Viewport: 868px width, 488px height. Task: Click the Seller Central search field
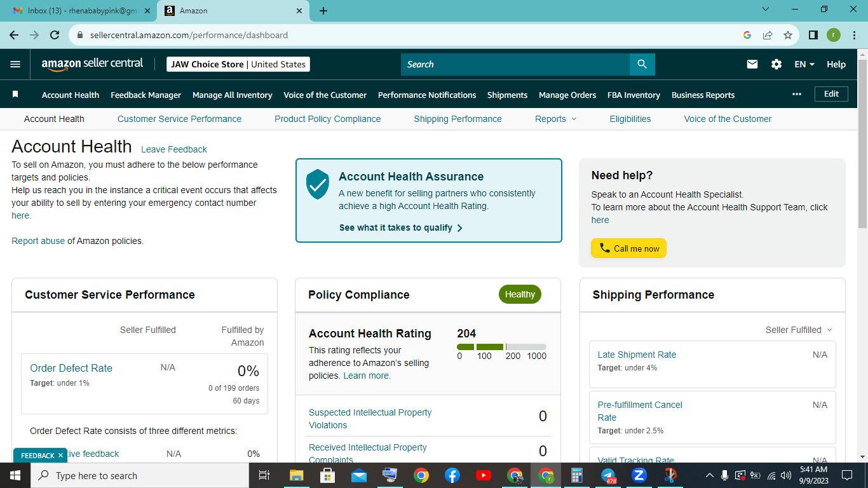coord(515,64)
